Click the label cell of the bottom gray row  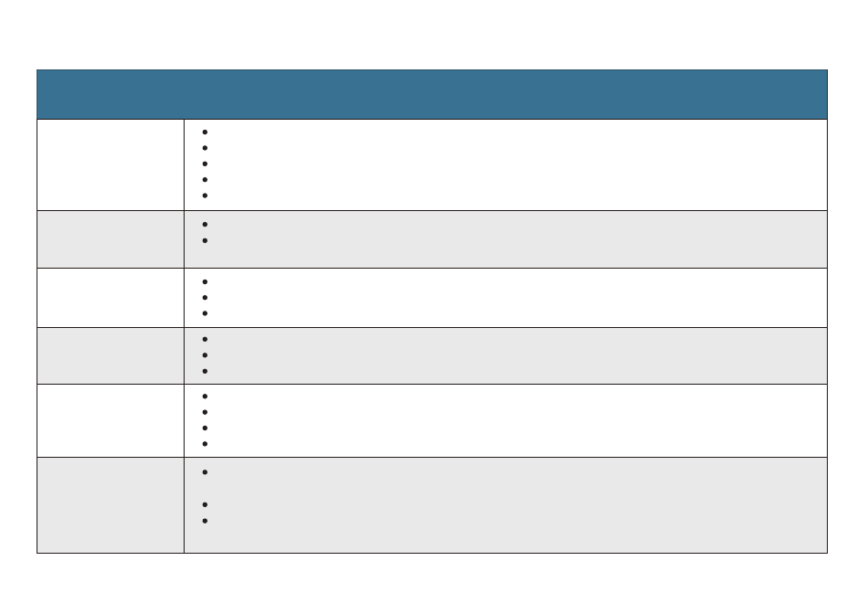pyautogui.click(x=111, y=505)
